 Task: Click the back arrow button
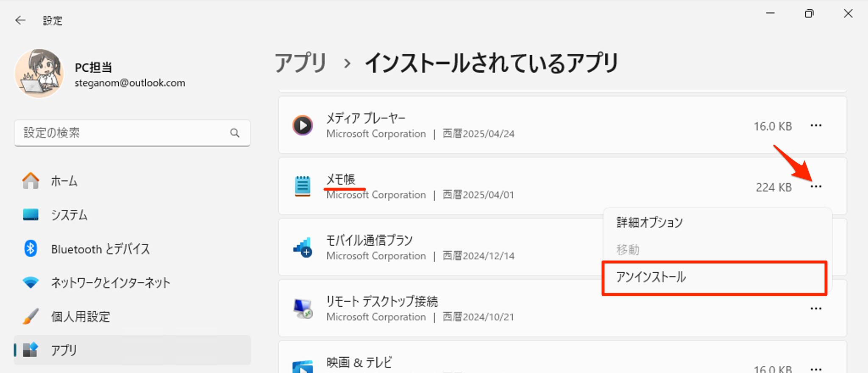(20, 20)
